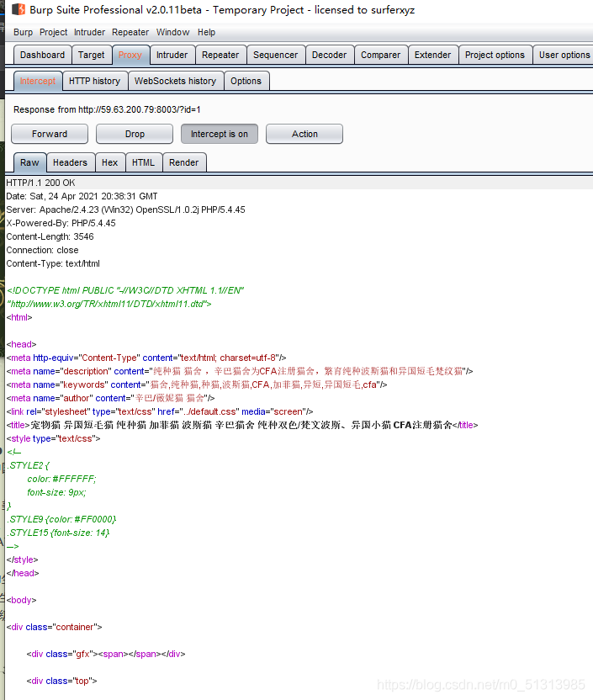The image size is (593, 700).
Task: Forward the intercepted response
Action: 50,134
